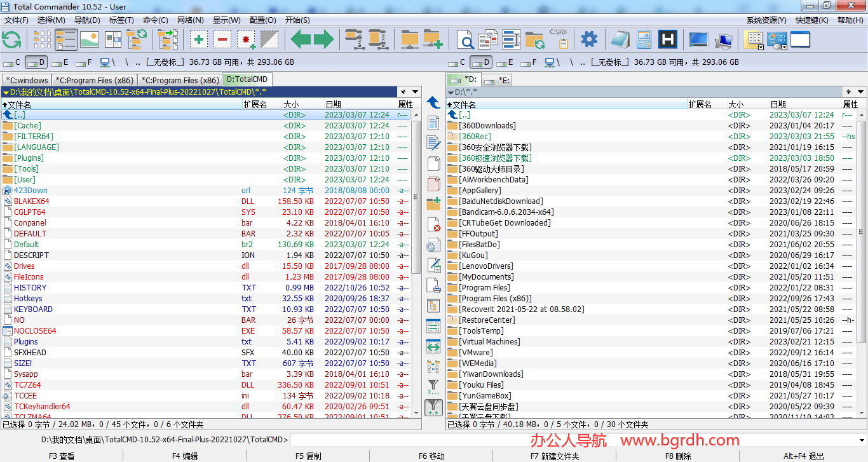This screenshot has width=868, height=462.
Task: Click the green refresh arrows toolbar icon
Action: tap(12, 39)
